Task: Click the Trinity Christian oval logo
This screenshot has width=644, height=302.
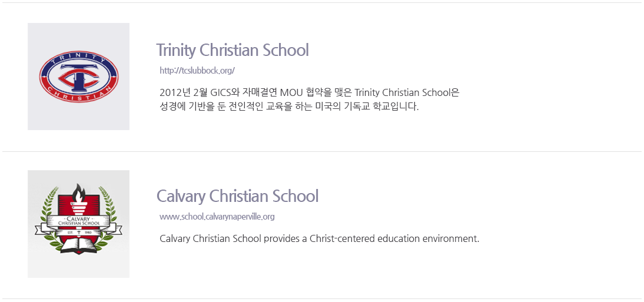Action: pos(78,77)
